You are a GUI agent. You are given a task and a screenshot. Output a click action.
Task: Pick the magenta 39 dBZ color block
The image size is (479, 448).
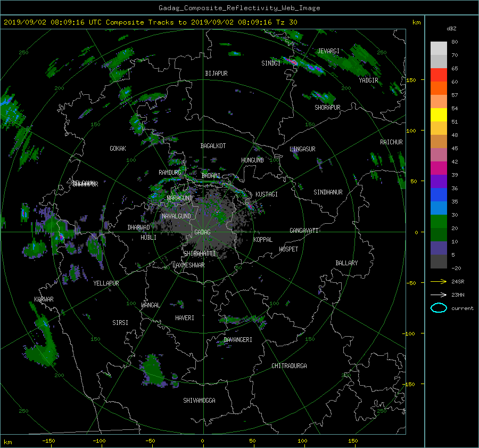[439, 168]
